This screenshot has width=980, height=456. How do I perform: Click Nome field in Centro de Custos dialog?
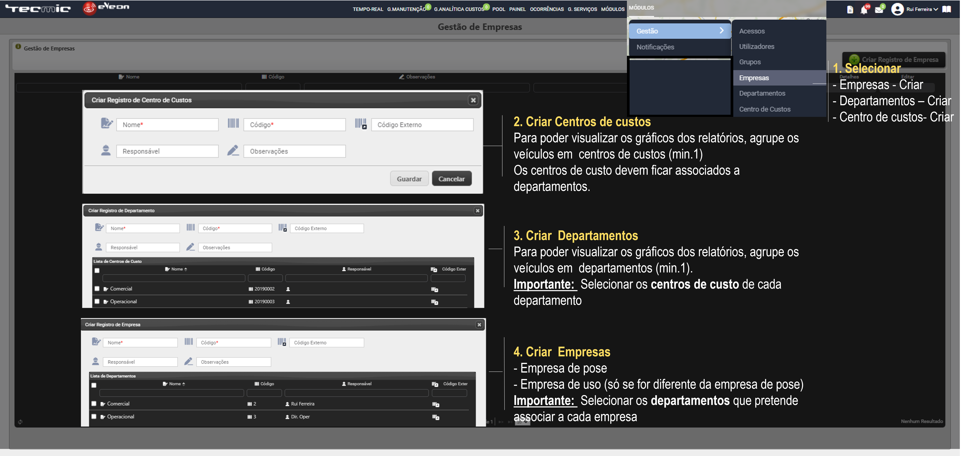[167, 125]
